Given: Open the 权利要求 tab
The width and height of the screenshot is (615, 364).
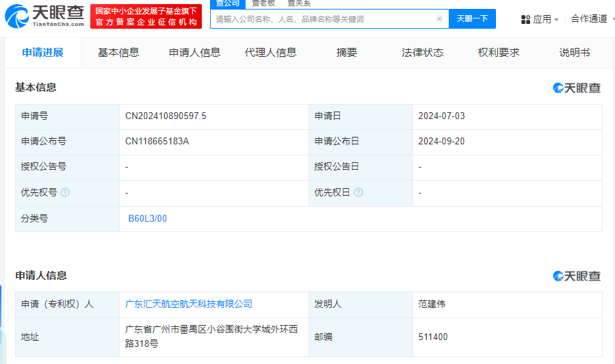Looking at the screenshot, I should click(499, 53).
